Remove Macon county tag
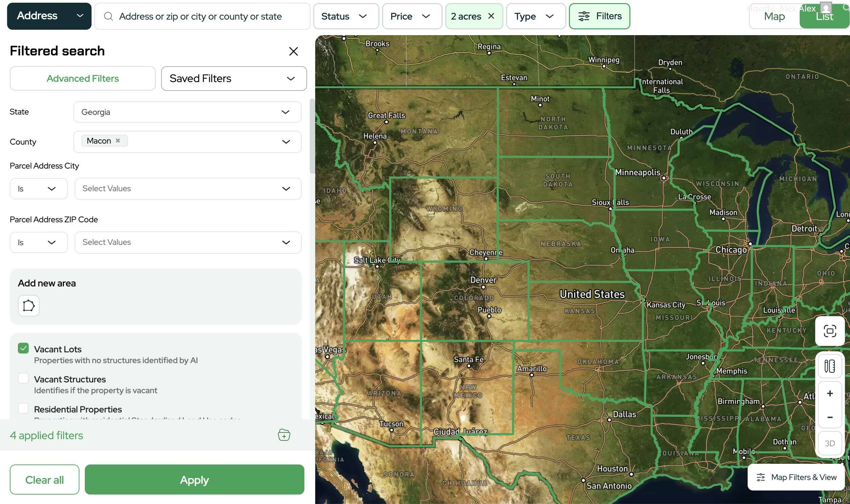The image size is (850, 504). tap(118, 141)
